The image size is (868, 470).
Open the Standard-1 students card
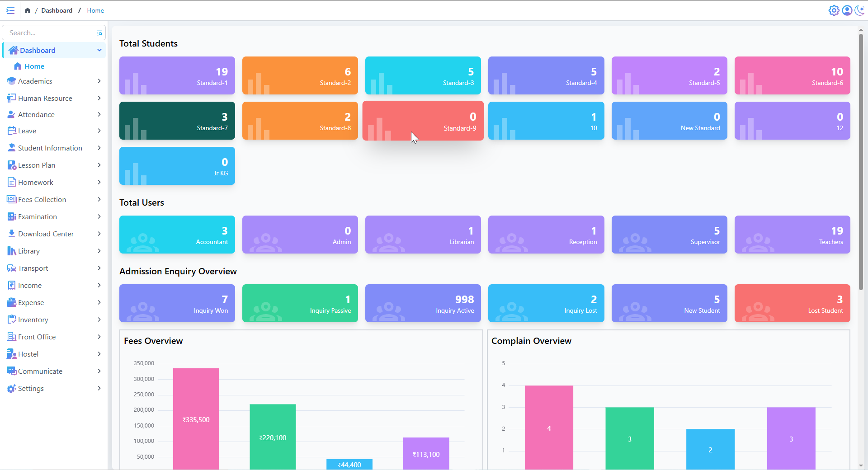click(177, 75)
